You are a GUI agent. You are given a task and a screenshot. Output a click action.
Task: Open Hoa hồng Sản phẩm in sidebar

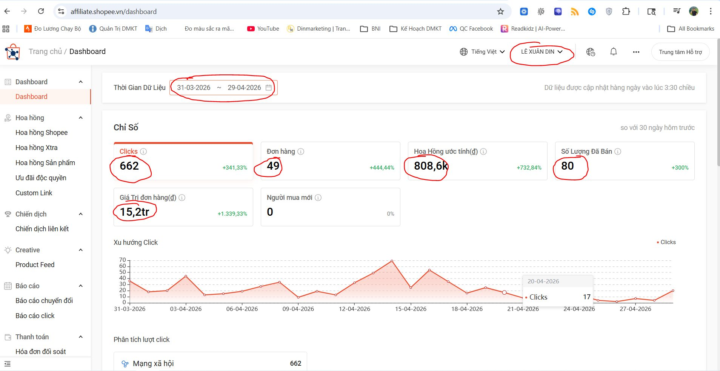pos(45,163)
